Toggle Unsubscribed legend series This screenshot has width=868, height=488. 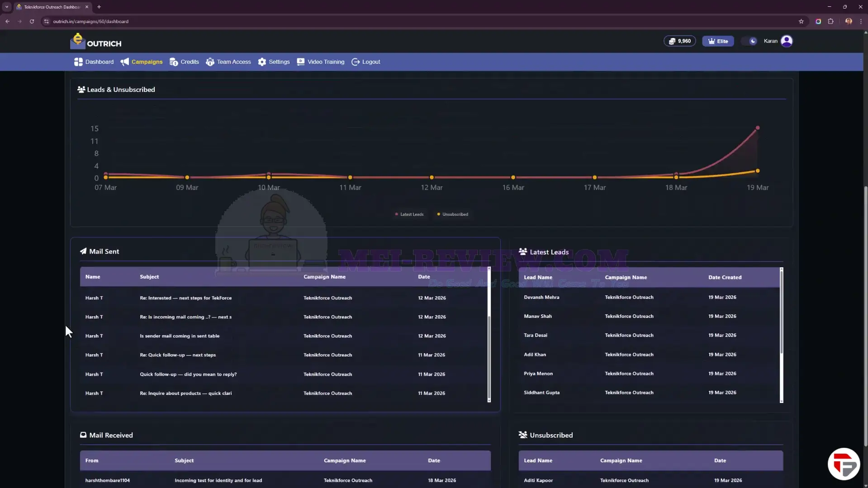(x=453, y=214)
